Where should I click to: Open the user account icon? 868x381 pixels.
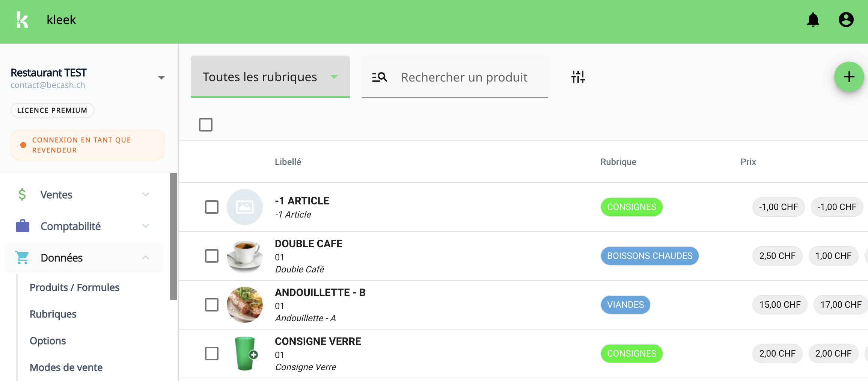(x=846, y=20)
